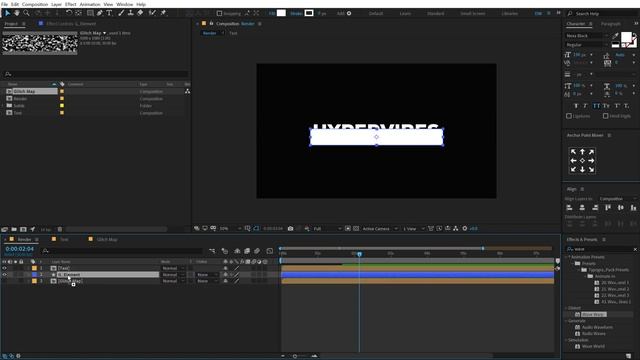
Task: Hide the [Text] layer eye
Action: [4, 268]
